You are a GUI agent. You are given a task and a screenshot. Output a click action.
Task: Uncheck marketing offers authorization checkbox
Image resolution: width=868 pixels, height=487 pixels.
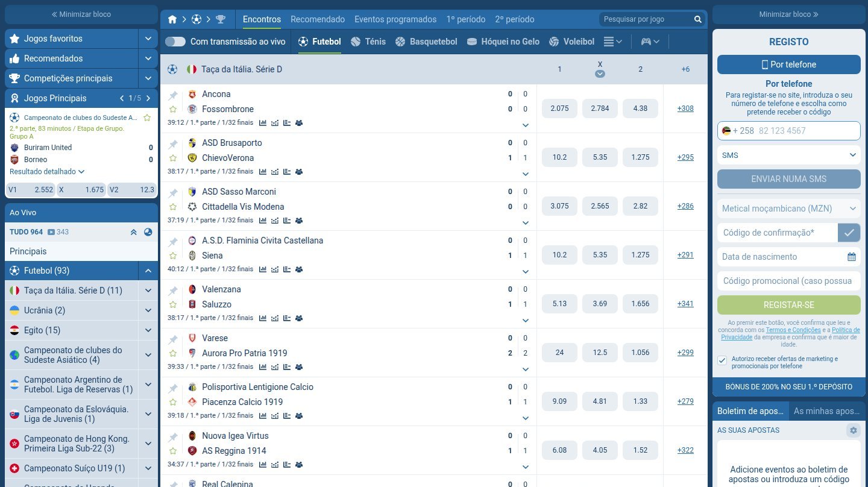(x=722, y=360)
